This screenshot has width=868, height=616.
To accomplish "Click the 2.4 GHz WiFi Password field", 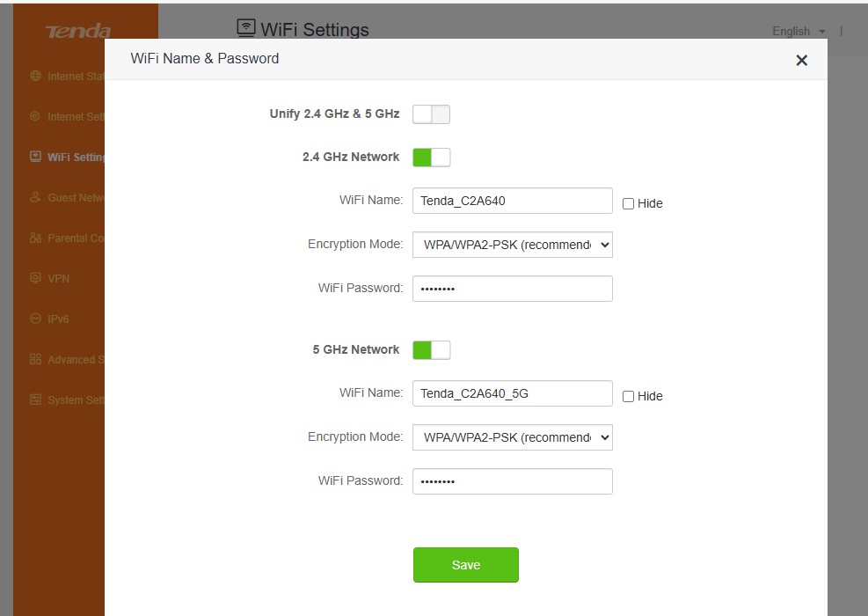I will click(x=512, y=289).
